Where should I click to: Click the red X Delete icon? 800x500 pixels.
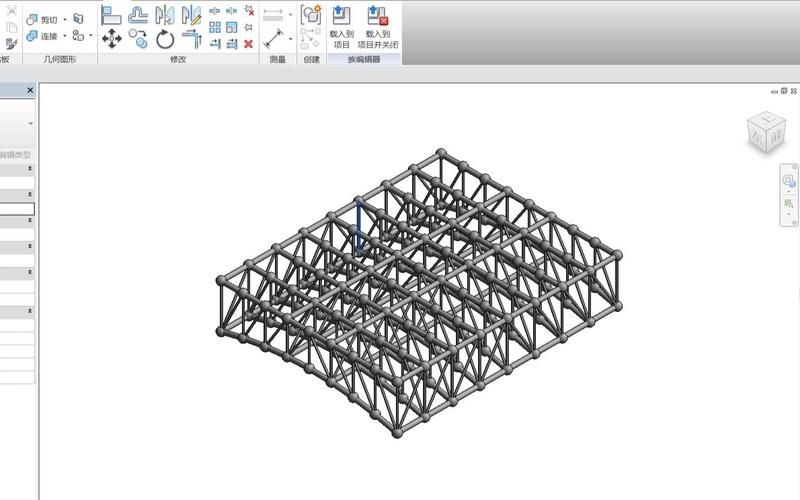(x=248, y=44)
